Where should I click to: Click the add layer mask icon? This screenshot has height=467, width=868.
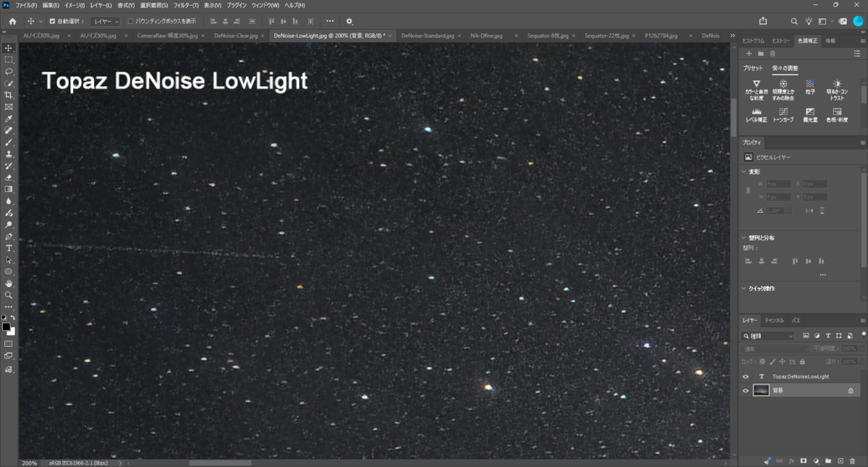point(804,460)
